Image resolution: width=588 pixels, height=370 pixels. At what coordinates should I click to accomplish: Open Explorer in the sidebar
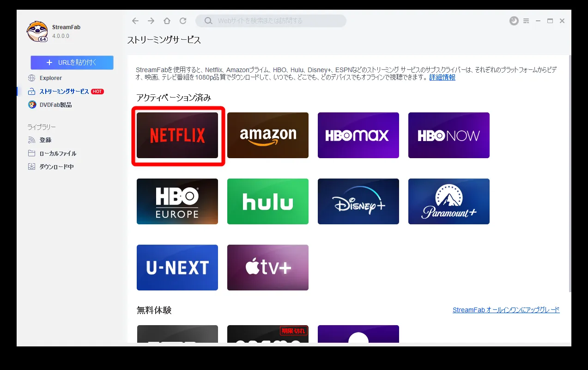[51, 78]
